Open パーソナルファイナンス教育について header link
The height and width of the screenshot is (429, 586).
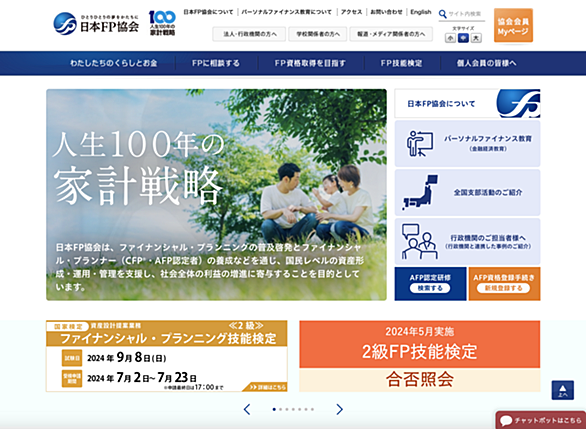(286, 12)
